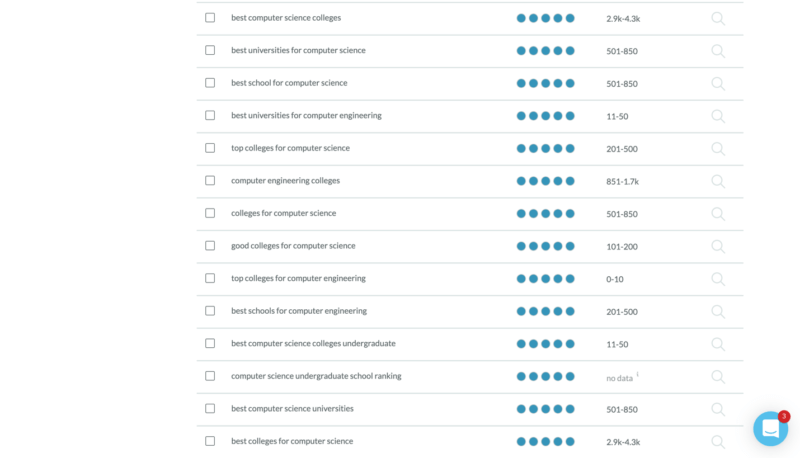Open the chat messenger bubble
The width and height of the screenshot is (800, 458).
pos(770,429)
